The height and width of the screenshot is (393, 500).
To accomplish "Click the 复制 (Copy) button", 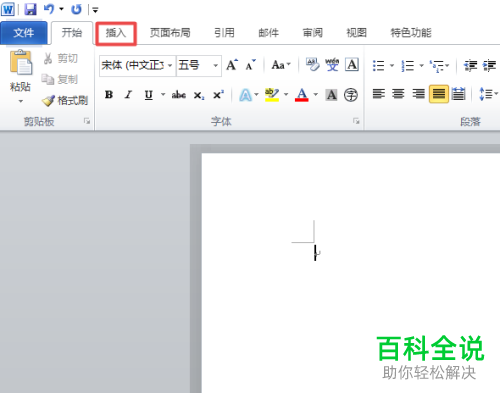I will pos(60,79).
